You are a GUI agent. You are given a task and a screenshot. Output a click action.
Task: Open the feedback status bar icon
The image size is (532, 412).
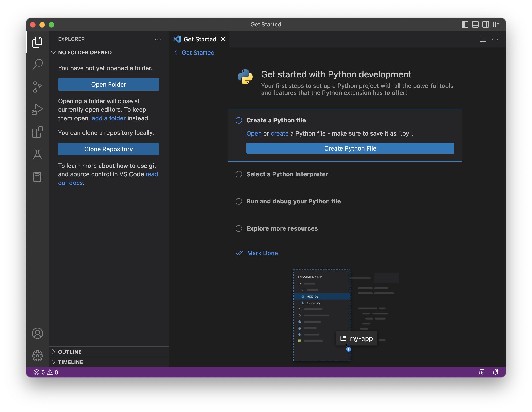pyautogui.click(x=481, y=372)
